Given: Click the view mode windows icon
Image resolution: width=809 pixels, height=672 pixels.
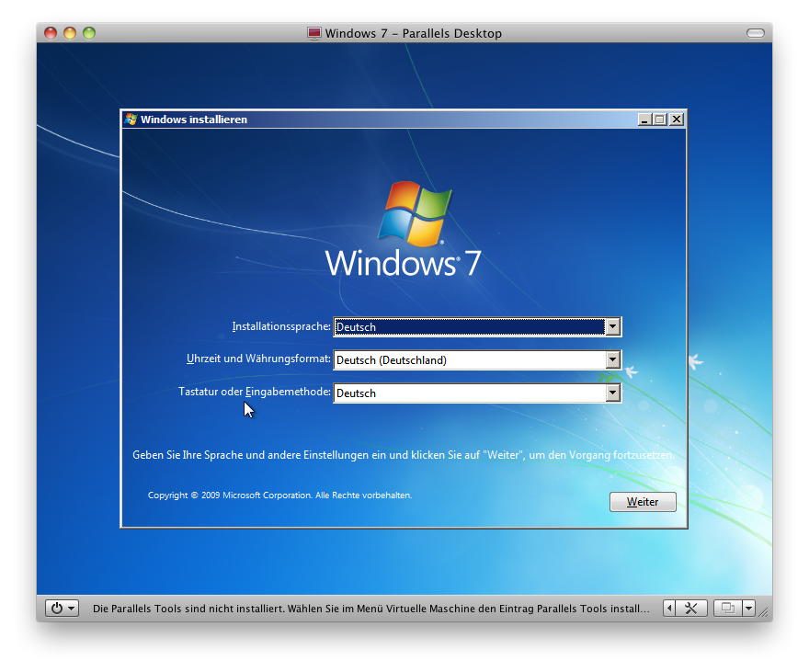Looking at the screenshot, I should point(727,609).
